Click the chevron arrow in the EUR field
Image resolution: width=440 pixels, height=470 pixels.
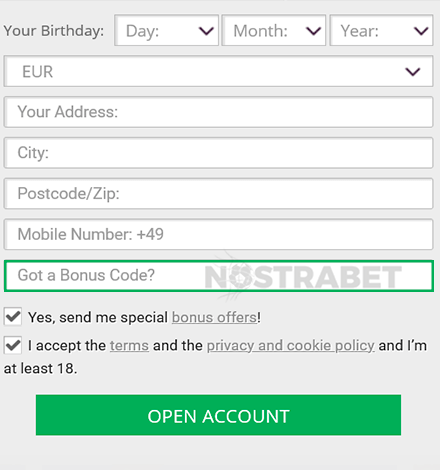point(413,72)
